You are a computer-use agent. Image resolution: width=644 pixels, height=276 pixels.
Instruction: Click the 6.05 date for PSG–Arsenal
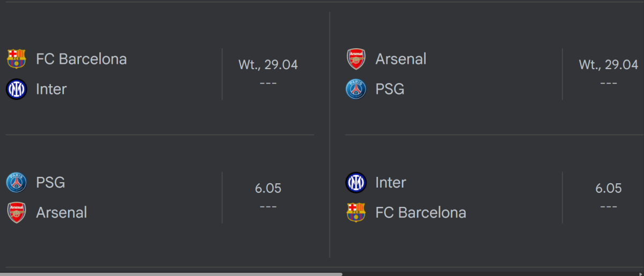click(268, 189)
